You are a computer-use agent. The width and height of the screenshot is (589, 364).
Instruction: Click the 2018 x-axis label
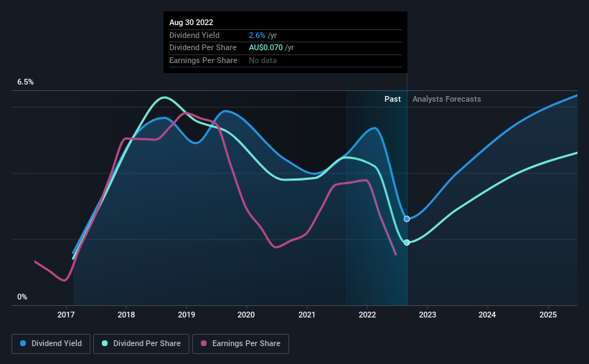coord(126,315)
